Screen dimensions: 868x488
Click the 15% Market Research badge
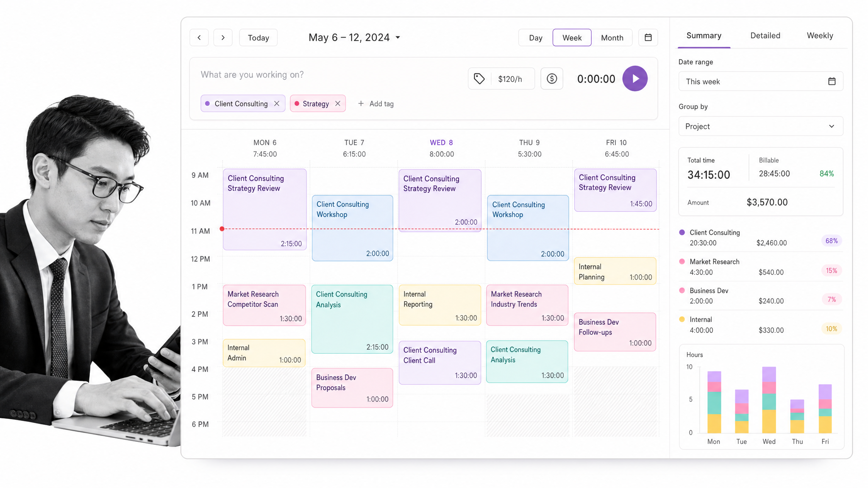[832, 271]
